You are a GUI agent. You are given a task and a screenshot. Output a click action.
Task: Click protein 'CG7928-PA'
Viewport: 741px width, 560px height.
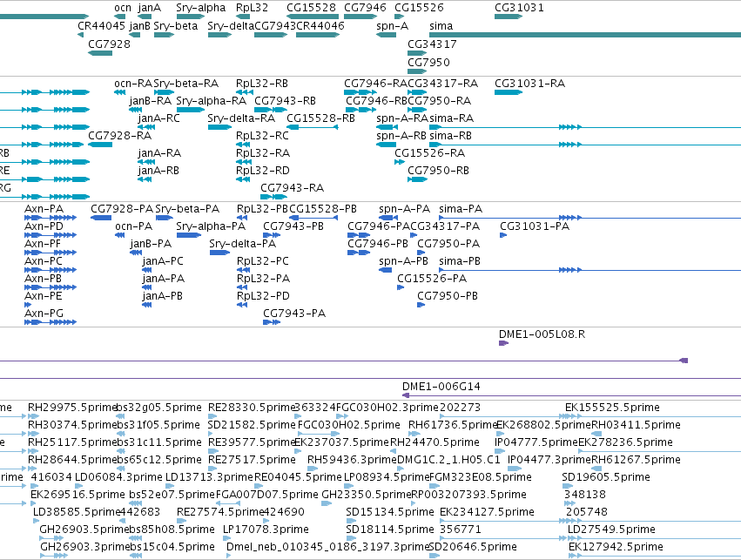122,209
